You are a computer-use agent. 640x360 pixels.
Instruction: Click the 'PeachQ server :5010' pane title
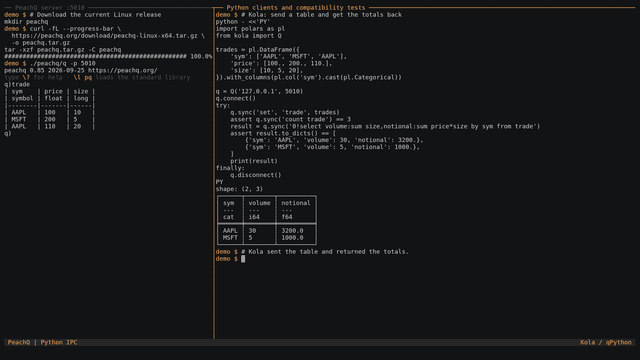coord(50,7)
